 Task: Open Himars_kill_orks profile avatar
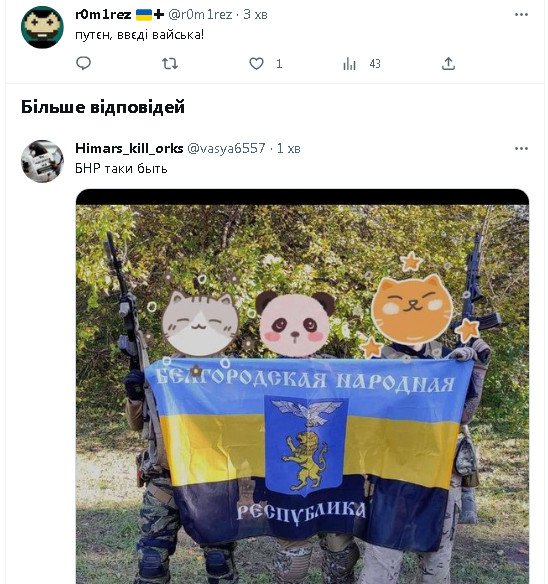(42, 161)
